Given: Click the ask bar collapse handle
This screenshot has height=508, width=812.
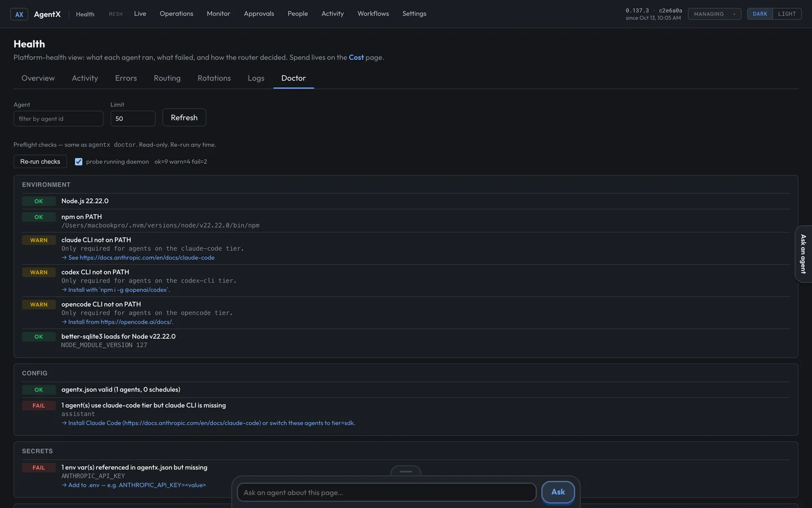Looking at the screenshot, I should click(x=406, y=471).
